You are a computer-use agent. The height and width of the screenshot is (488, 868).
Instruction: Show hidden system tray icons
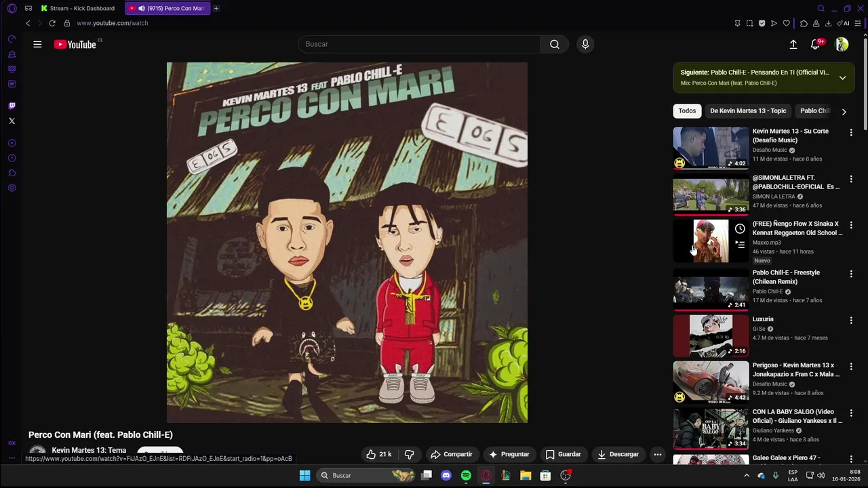(x=747, y=475)
